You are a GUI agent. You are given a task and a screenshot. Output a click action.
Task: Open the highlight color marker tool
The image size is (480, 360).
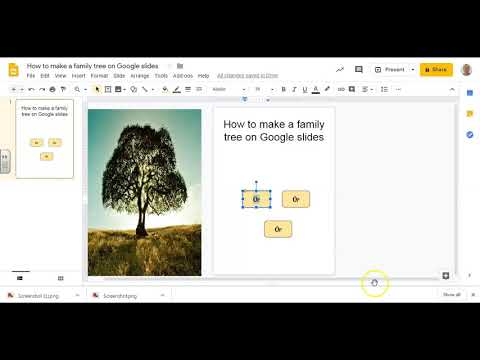(x=327, y=89)
